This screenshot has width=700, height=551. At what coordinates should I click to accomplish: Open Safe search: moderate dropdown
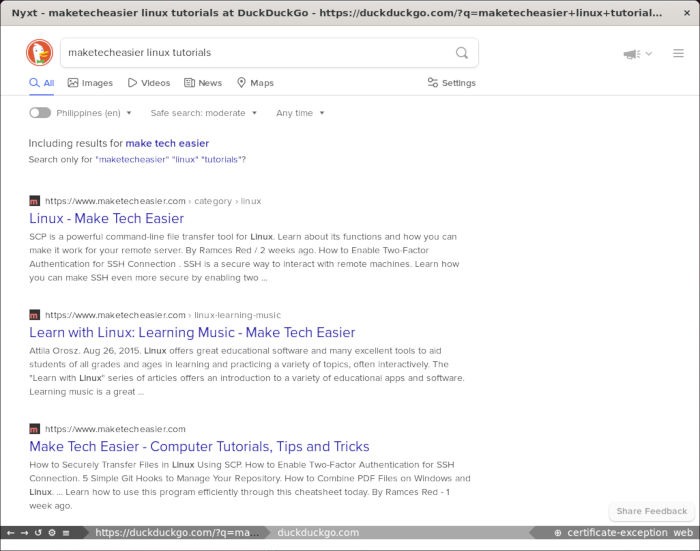click(204, 113)
